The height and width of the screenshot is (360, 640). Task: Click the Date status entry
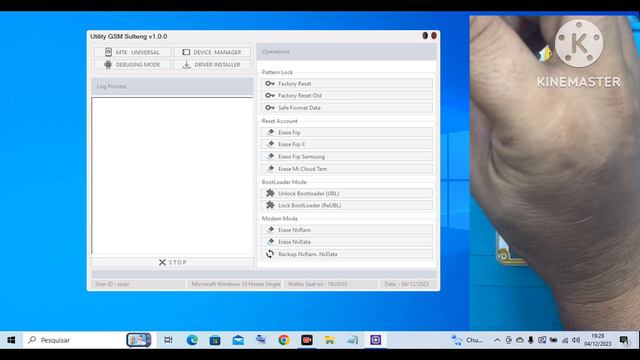[408, 284]
